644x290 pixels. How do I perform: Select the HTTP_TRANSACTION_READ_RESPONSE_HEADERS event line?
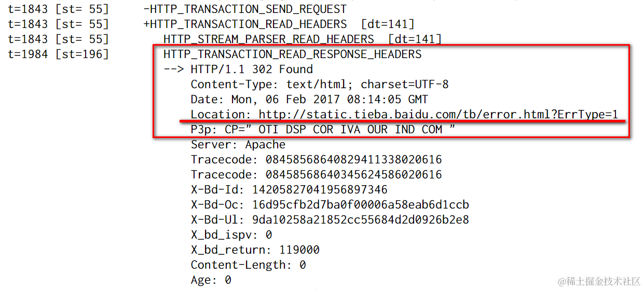(x=293, y=54)
